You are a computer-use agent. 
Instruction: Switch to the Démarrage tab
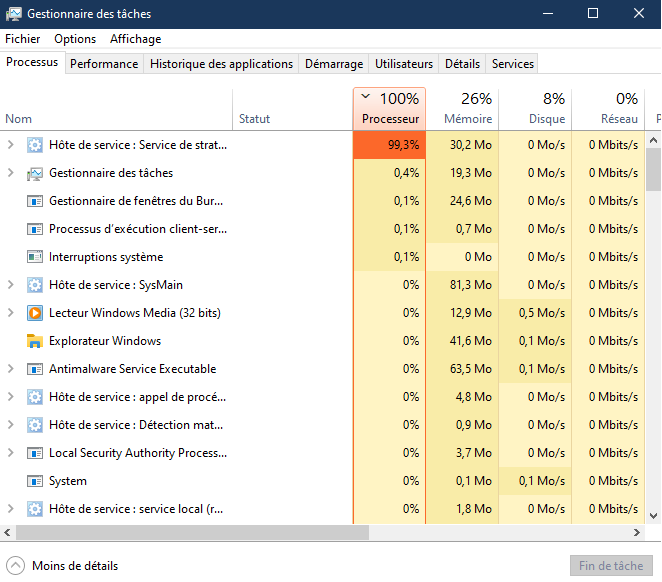tap(334, 64)
